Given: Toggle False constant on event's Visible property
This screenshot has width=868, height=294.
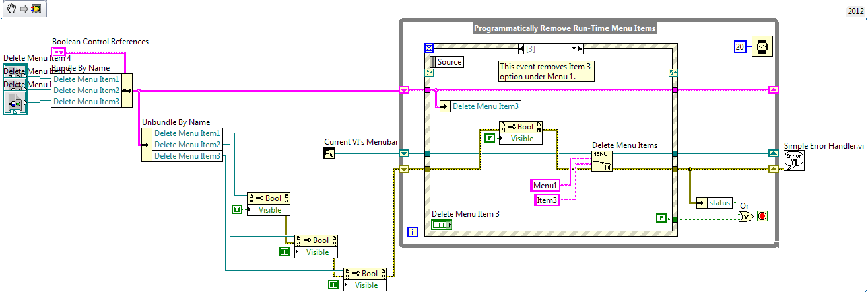Looking at the screenshot, I should [489, 138].
